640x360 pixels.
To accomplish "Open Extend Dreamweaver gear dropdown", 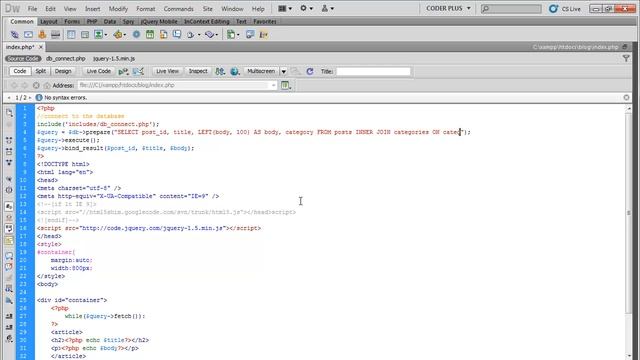I will (x=307, y=8).
